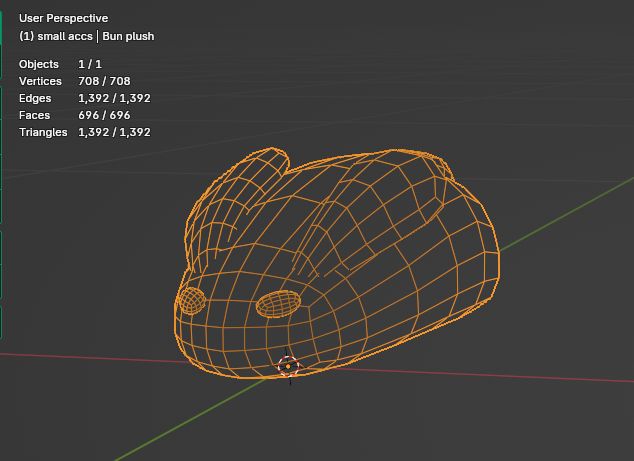The height and width of the screenshot is (461, 634).
Task: Click the Vertices 708 / 708 statistic
Action: [x=75, y=81]
